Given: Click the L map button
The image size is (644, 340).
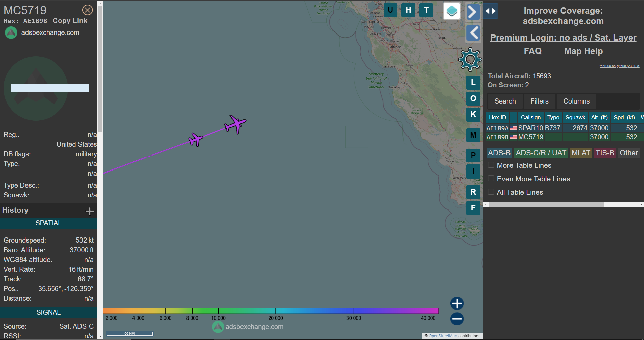Looking at the screenshot, I should pyautogui.click(x=473, y=82).
